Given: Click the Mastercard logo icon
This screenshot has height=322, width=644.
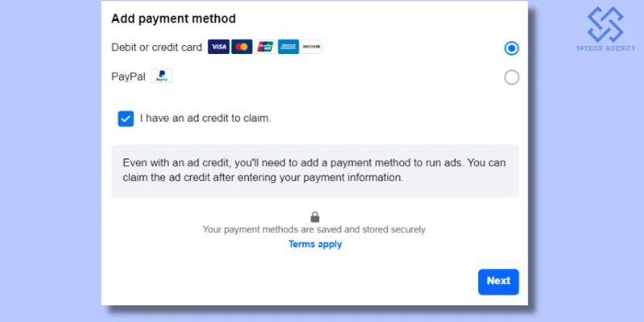Looking at the screenshot, I should tap(242, 47).
